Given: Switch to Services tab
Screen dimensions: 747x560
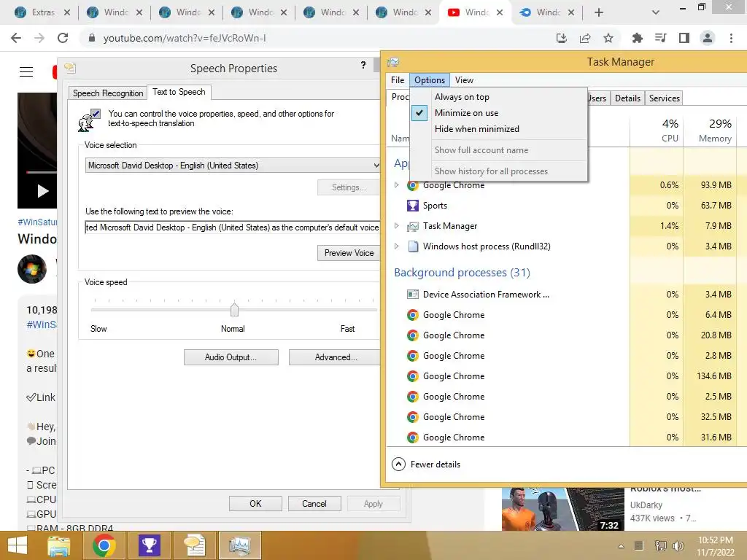Looking at the screenshot, I should pyautogui.click(x=664, y=98).
